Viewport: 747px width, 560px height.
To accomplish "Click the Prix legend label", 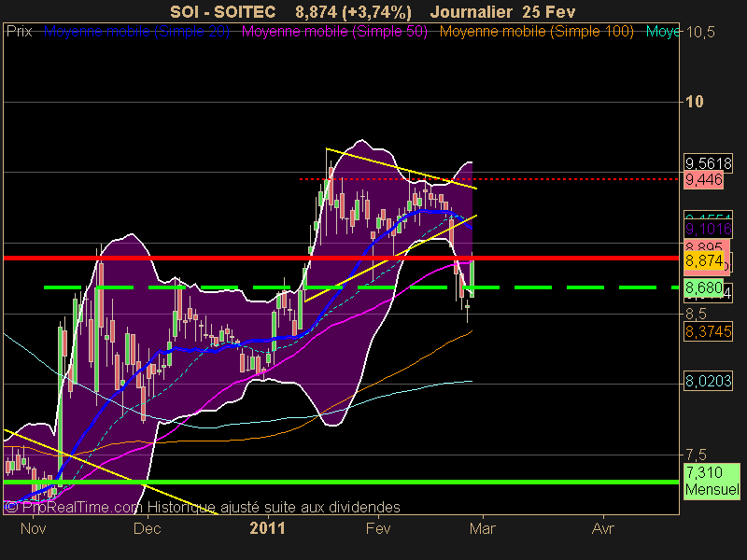I will click(x=19, y=32).
